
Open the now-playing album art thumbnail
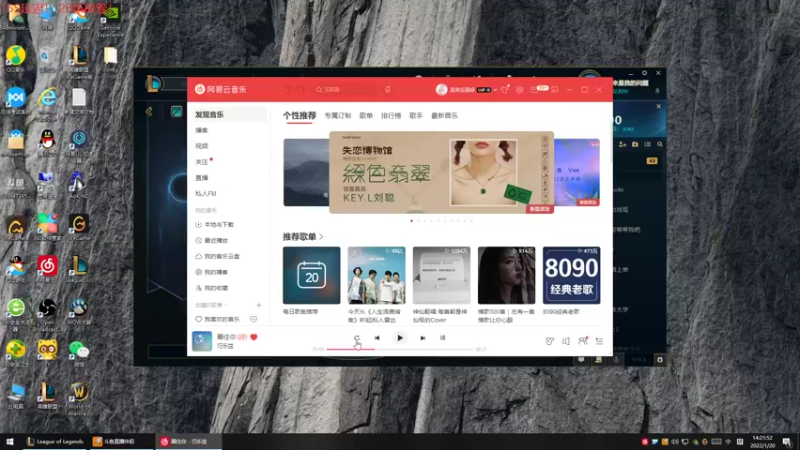[x=202, y=341]
